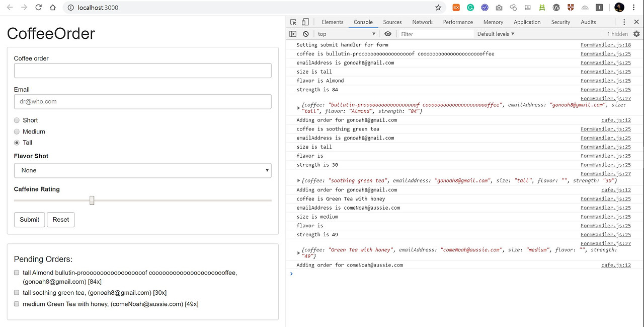644x327 pixels.
Task: Go back to the previous page
Action: [x=10, y=8]
